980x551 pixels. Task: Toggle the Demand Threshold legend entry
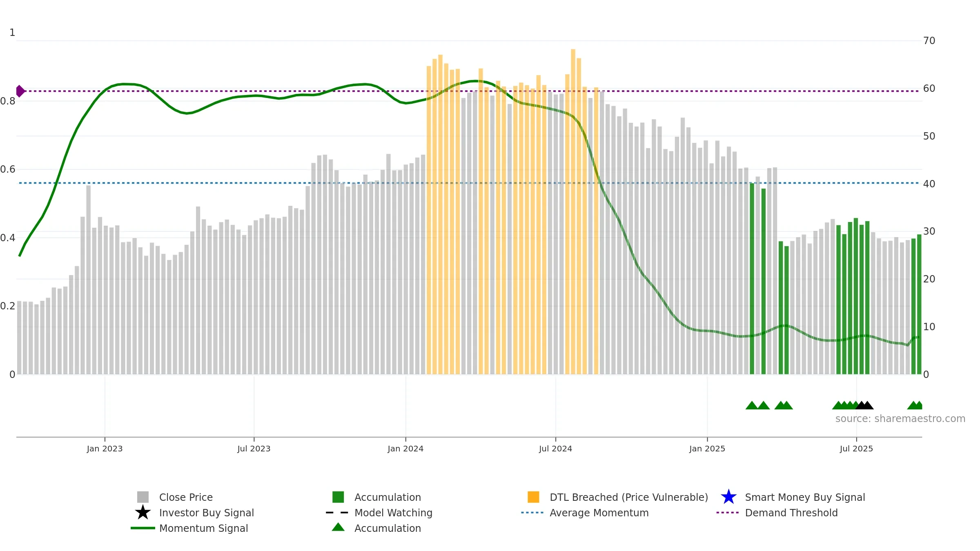[791, 513]
